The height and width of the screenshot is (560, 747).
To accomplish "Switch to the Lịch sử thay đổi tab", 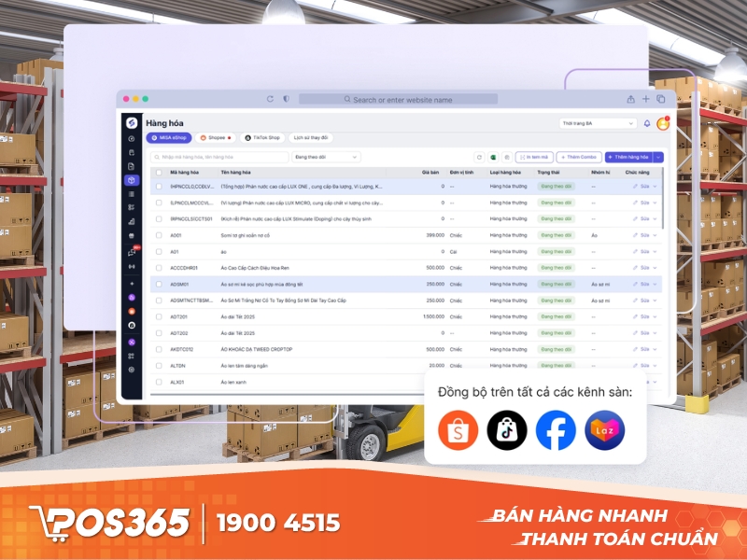I will pyautogui.click(x=309, y=137).
